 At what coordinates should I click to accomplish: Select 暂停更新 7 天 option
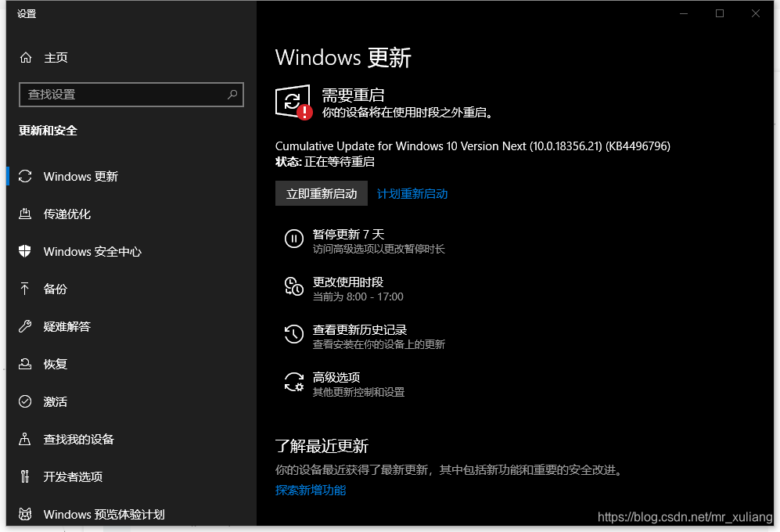[x=365, y=241]
